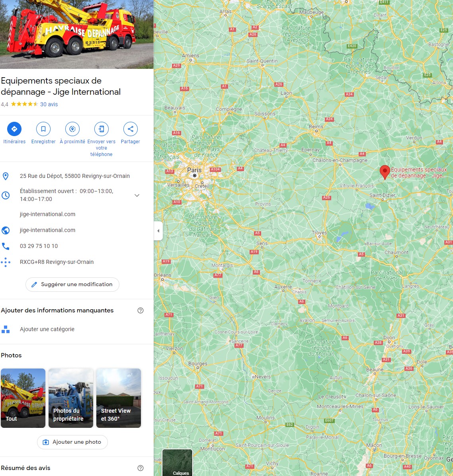Screen dimensions: 453x476
Task: Click Reims label on the map
Action: (316, 127)
